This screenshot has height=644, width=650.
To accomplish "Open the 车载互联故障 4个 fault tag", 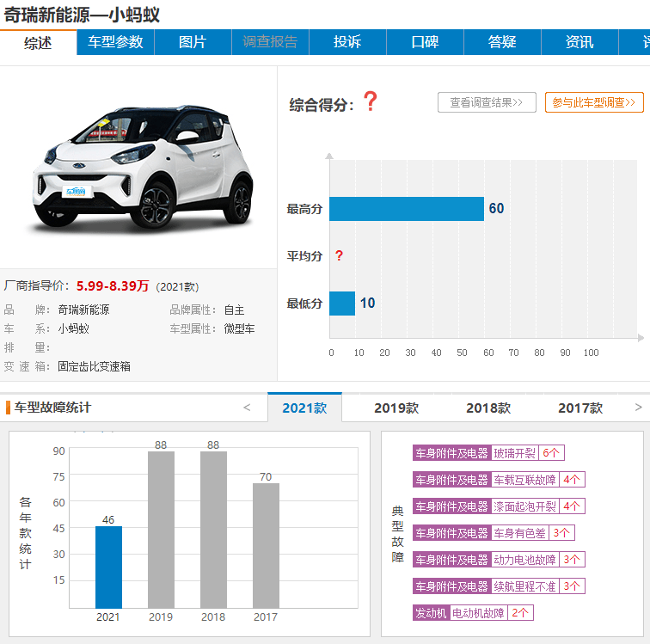I will click(x=499, y=480).
